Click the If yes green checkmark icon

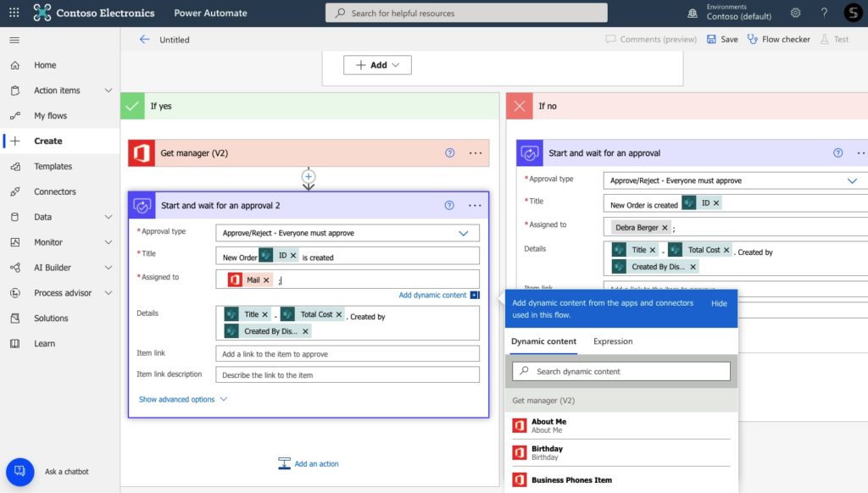[x=132, y=106]
